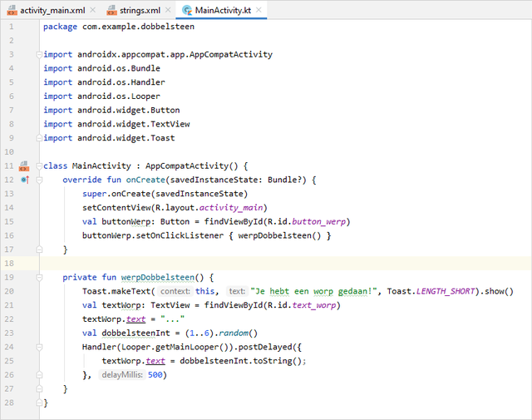Screen dimensions: 532x420
Task: Collapse the MainActivity class body
Action: click(39, 166)
